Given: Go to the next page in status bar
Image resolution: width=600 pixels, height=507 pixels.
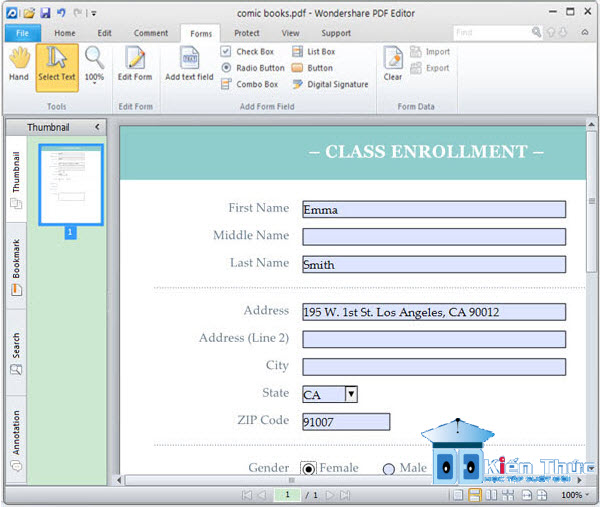Looking at the screenshot, I should pyautogui.click(x=329, y=495).
